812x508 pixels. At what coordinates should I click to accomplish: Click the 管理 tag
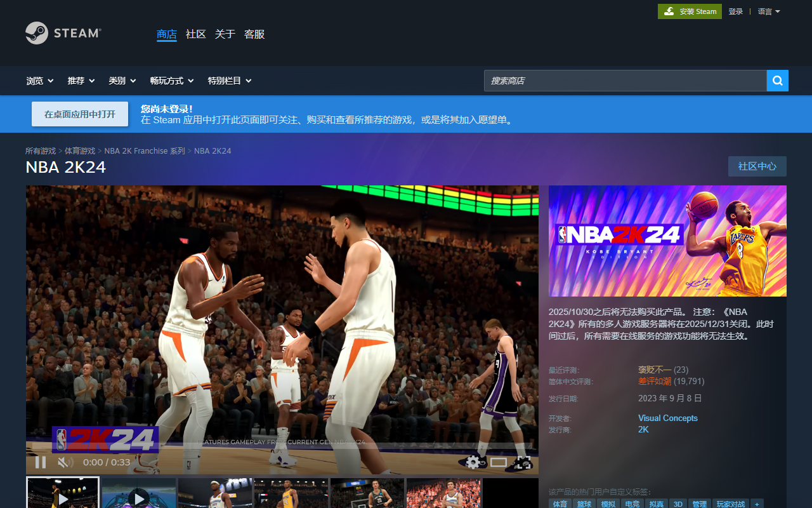(x=700, y=504)
